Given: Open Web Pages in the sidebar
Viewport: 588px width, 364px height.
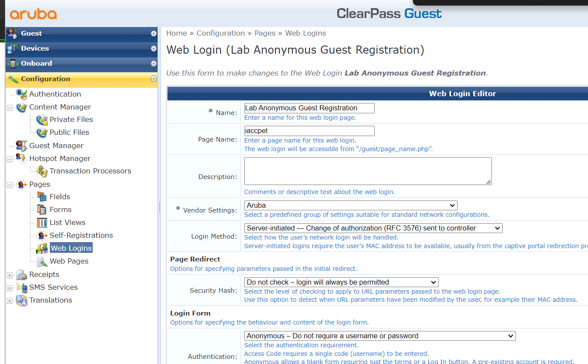Looking at the screenshot, I should (69, 261).
